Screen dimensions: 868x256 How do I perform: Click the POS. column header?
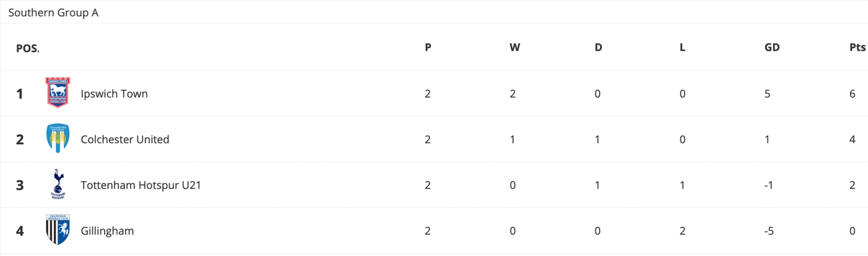coord(28,48)
